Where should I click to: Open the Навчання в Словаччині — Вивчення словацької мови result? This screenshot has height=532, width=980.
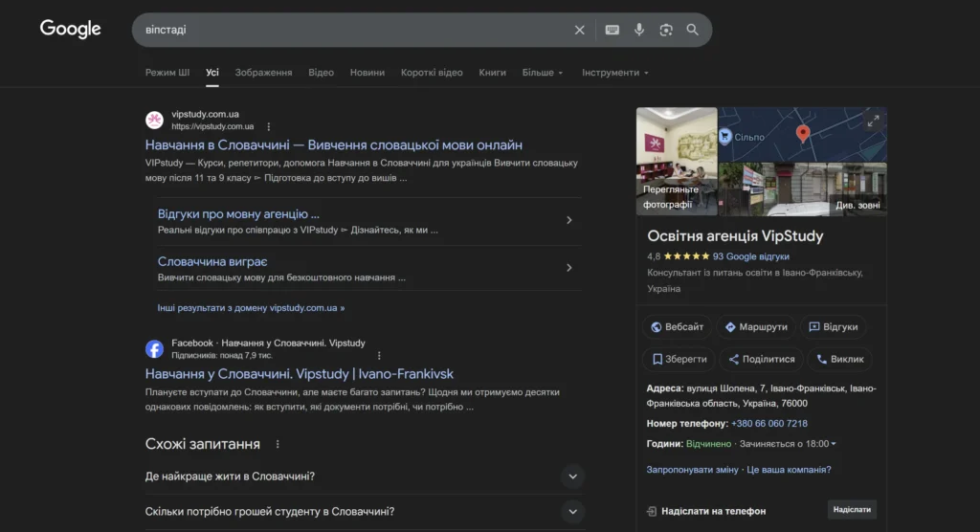[334, 145]
